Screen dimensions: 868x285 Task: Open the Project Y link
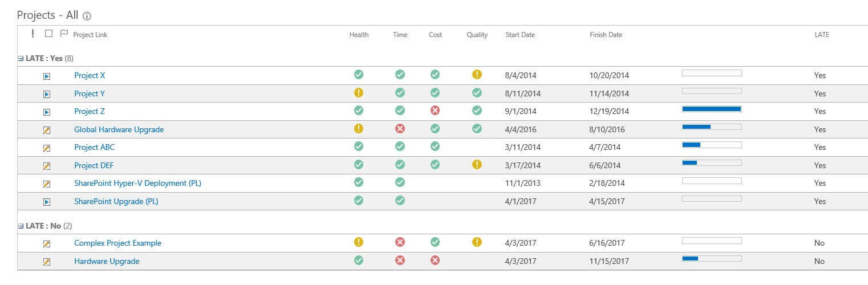(90, 93)
